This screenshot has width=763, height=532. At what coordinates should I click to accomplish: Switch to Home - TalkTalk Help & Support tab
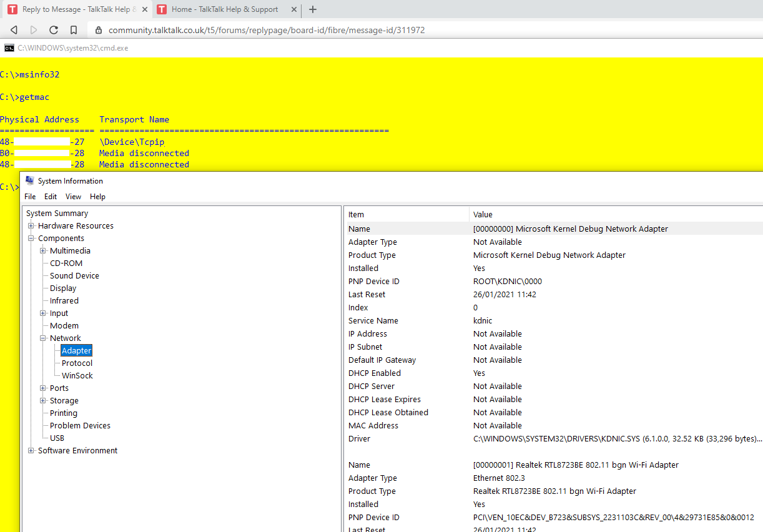pos(225,9)
